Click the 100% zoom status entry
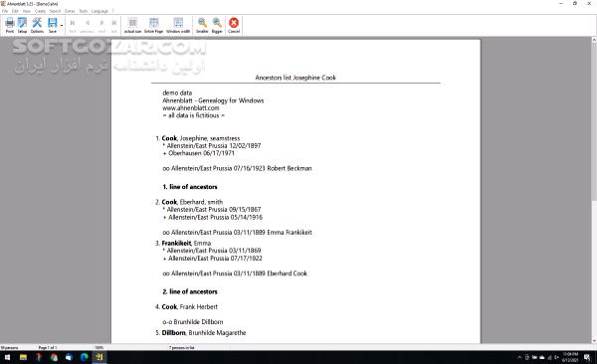 click(x=99, y=348)
